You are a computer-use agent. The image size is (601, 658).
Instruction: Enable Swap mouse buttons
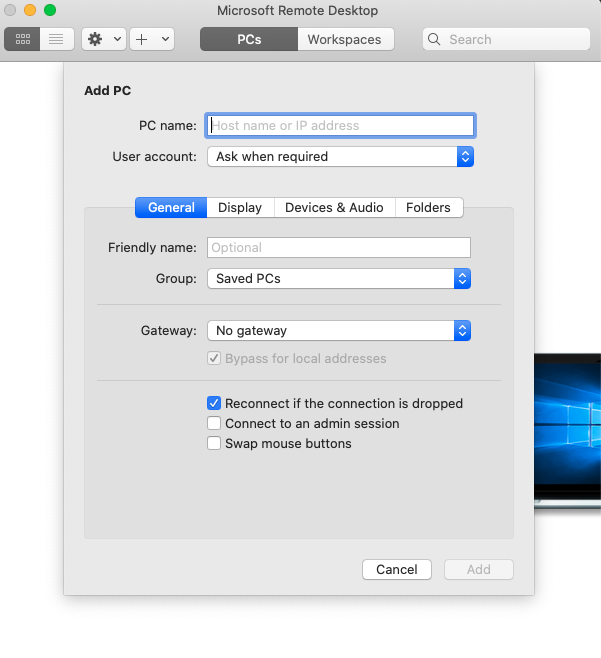[x=214, y=443]
